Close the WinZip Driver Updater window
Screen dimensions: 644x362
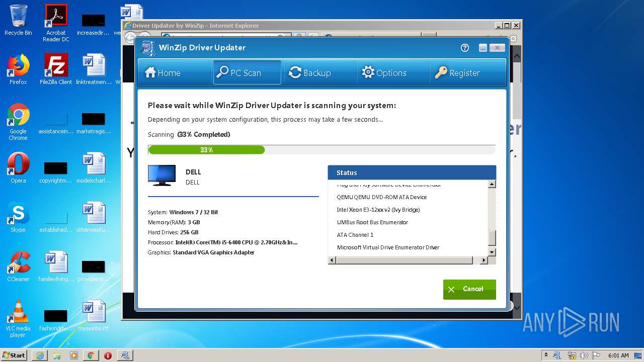[x=497, y=48]
